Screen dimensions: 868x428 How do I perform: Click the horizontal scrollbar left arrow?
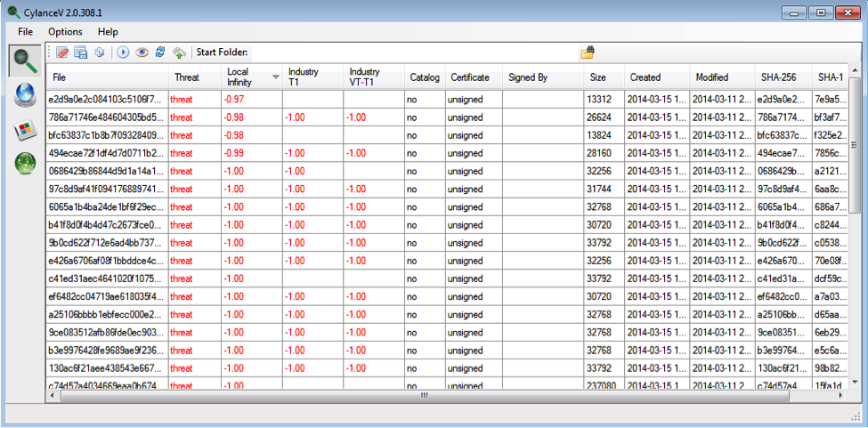pos(53,395)
